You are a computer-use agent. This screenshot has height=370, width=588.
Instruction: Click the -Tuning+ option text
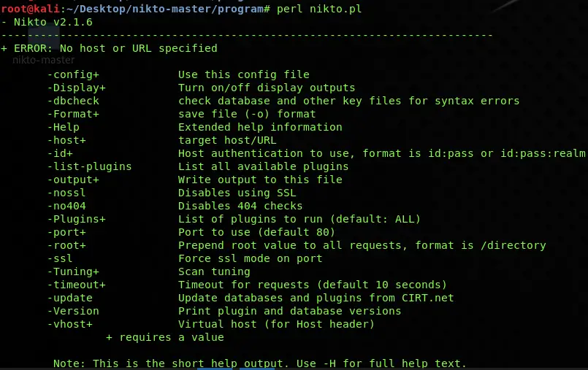click(x=73, y=271)
